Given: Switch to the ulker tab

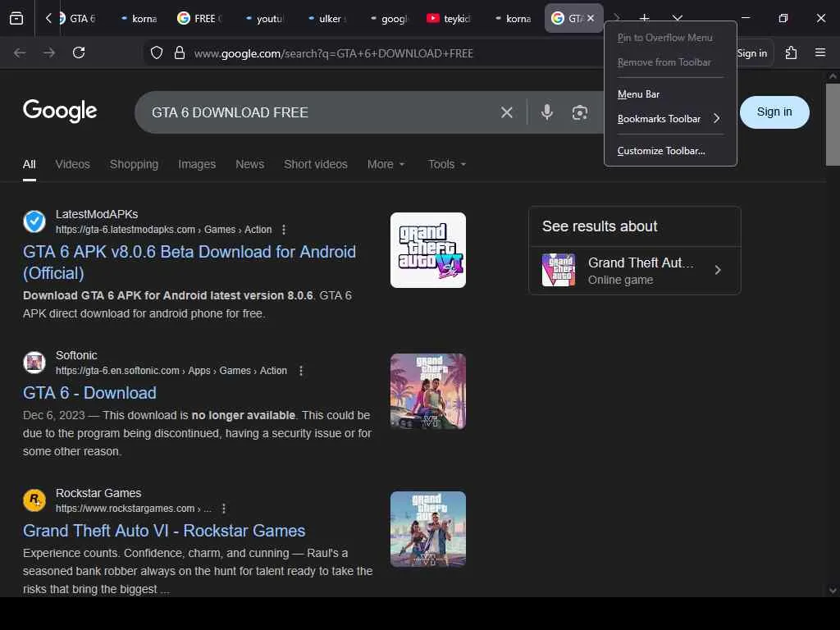Looking at the screenshot, I should pyautogui.click(x=326, y=18).
